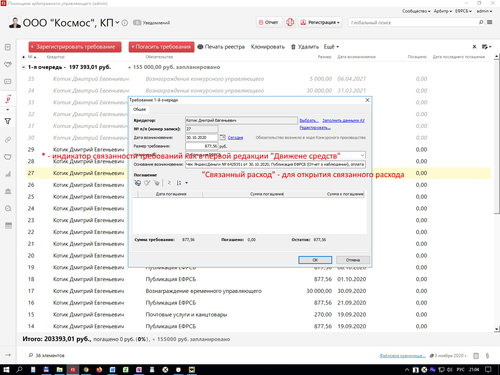
Task: Open the admin user menu
Action: coord(484,11)
